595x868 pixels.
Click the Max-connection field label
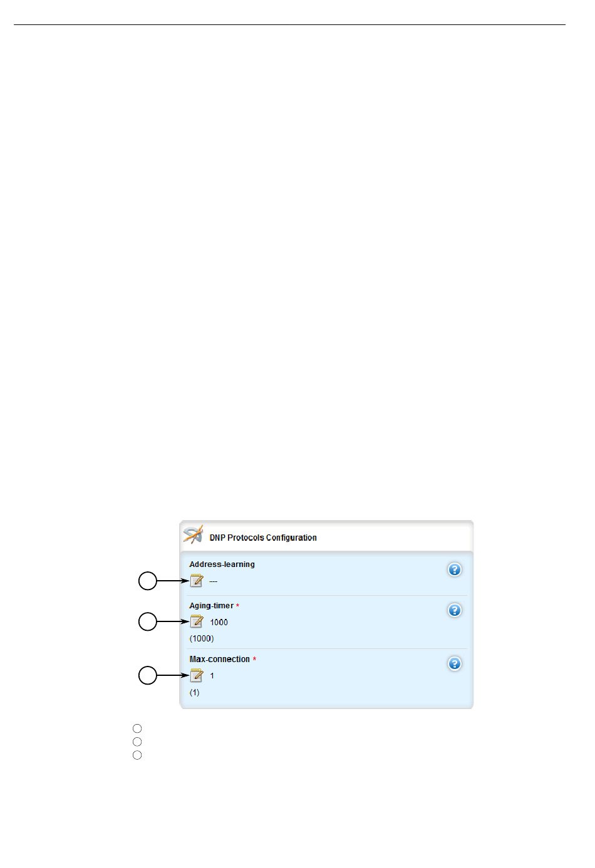[x=220, y=659]
